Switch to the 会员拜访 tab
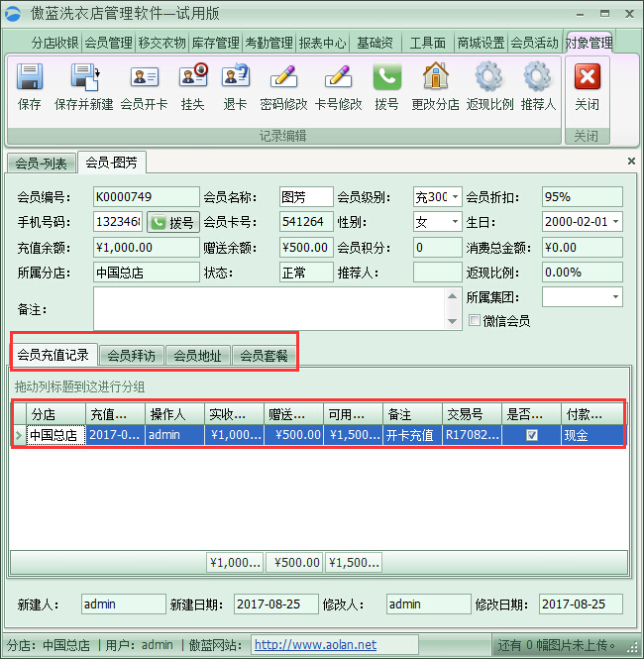Screen dimensions: 644x659 [132, 356]
